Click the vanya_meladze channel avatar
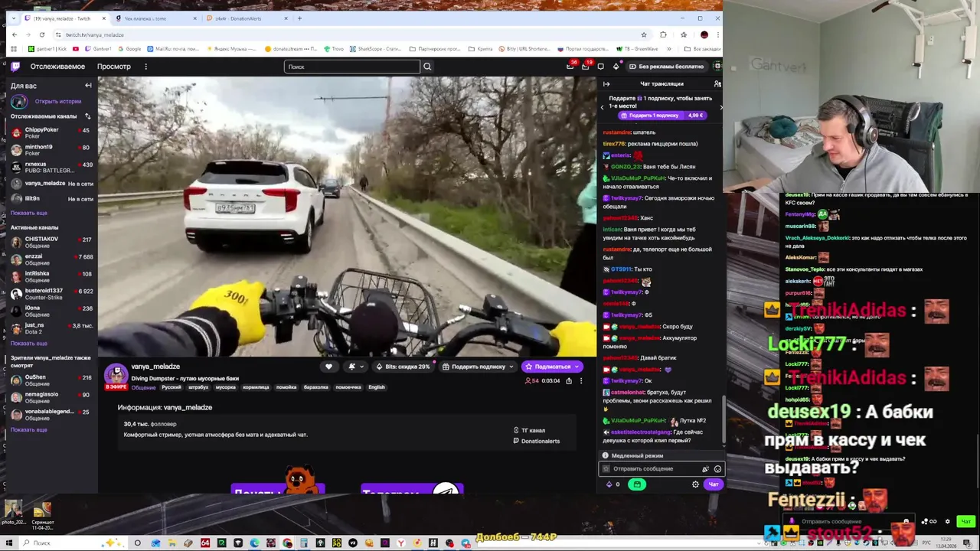Screen dimensions: 980x551 point(116,376)
